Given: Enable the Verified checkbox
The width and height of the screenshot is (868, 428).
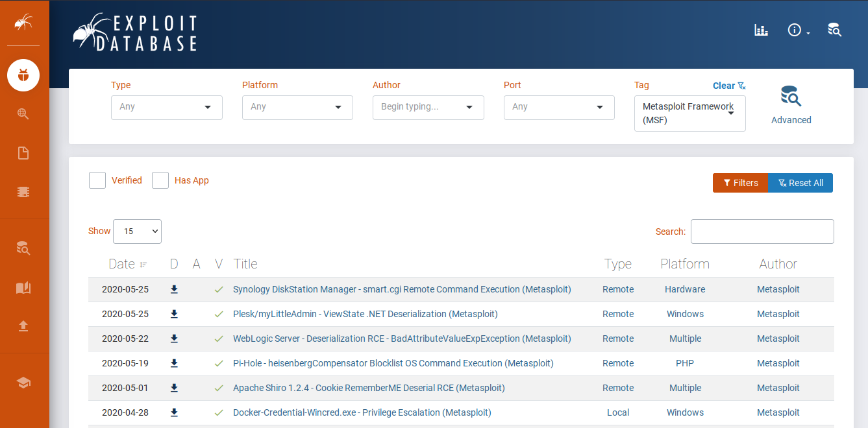Looking at the screenshot, I should (97, 180).
